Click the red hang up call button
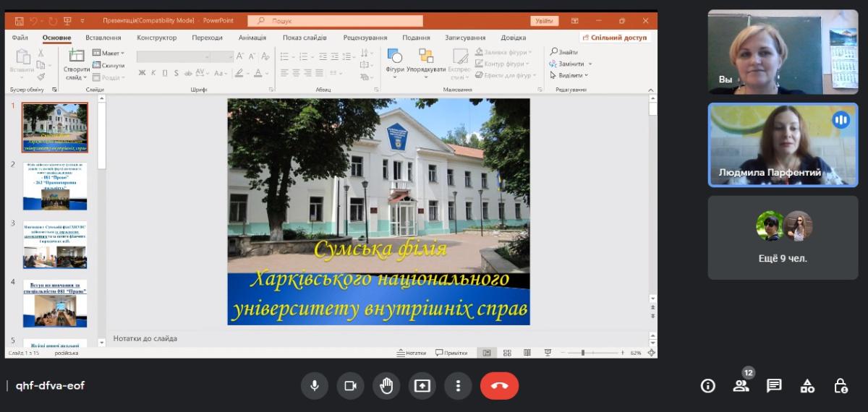Image resolution: width=868 pixels, height=412 pixels. 499,386
